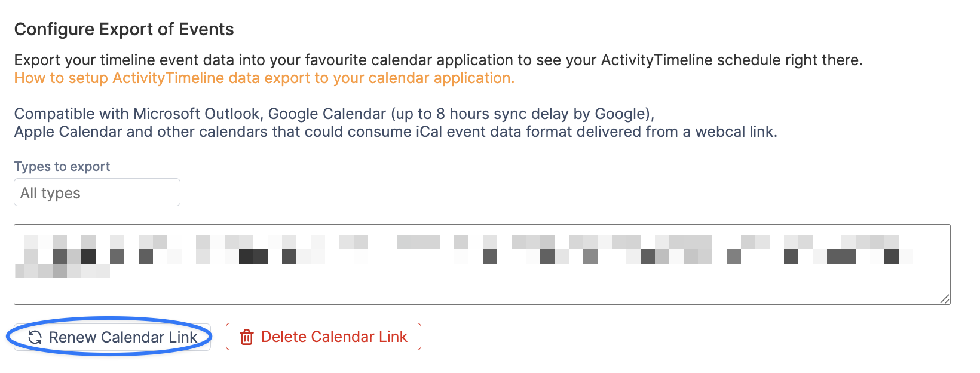Click the Configure Export of Events heading
This screenshot has height=373, width=980.
pyautogui.click(x=124, y=29)
